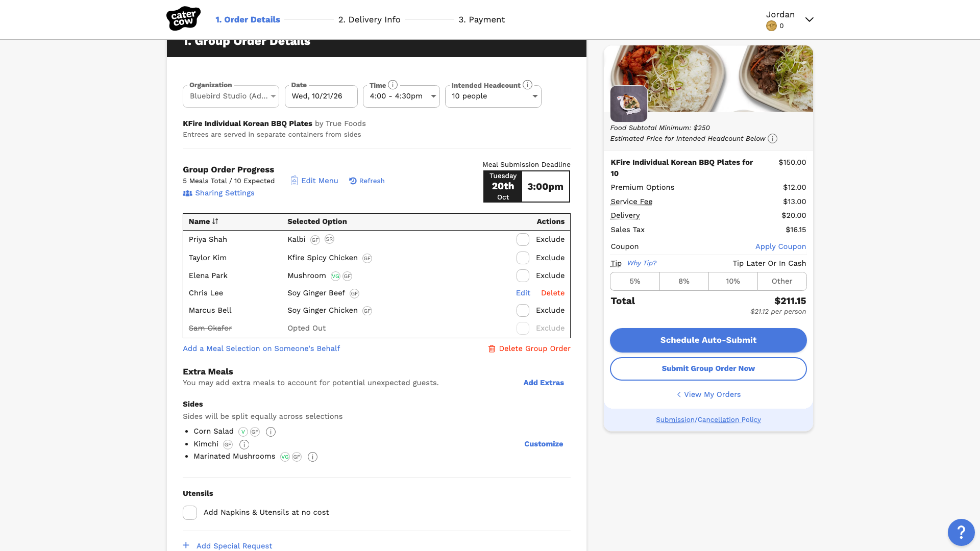
Task: Click the CaterCow logo
Action: click(183, 19)
